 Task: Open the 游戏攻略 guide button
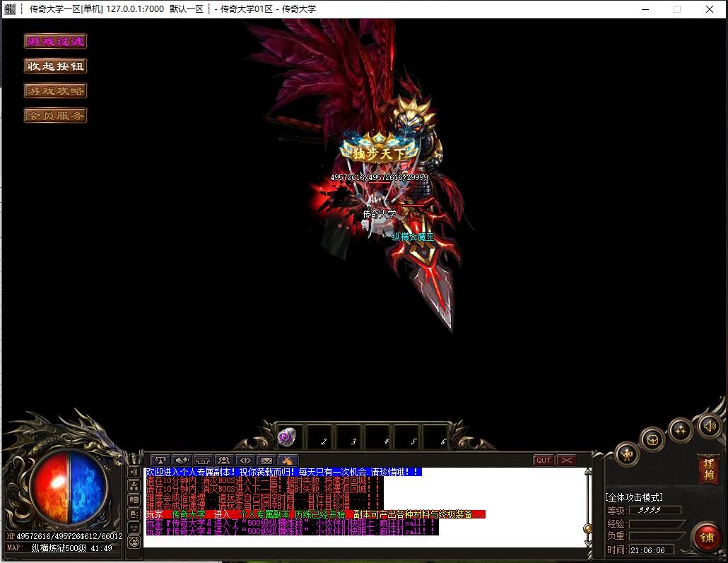(55, 90)
